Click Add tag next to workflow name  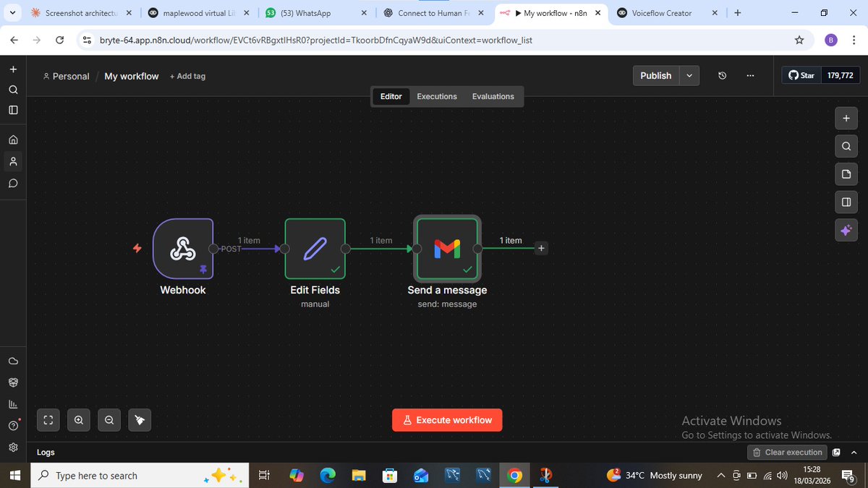[x=187, y=77]
